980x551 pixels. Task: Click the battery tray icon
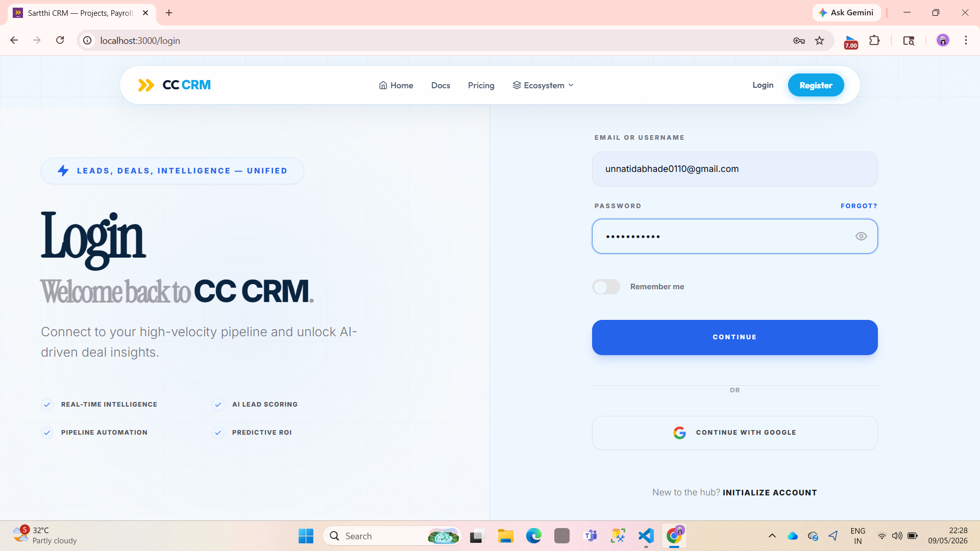(x=913, y=536)
